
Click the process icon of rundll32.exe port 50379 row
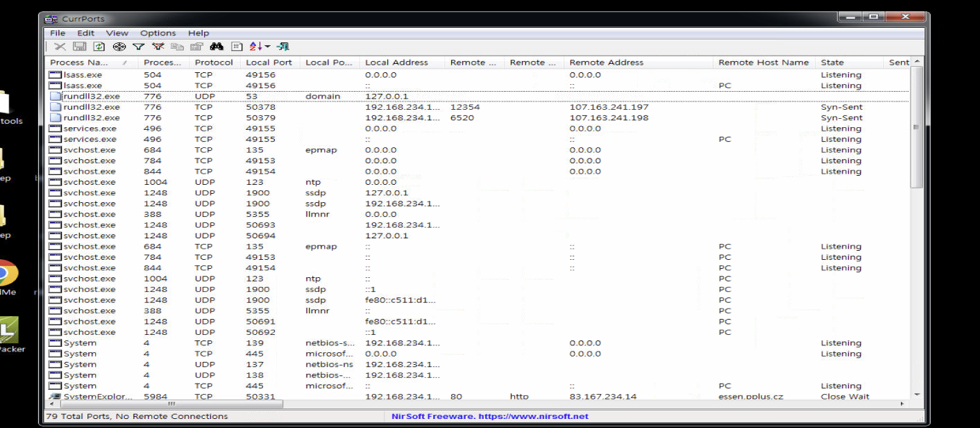56,117
